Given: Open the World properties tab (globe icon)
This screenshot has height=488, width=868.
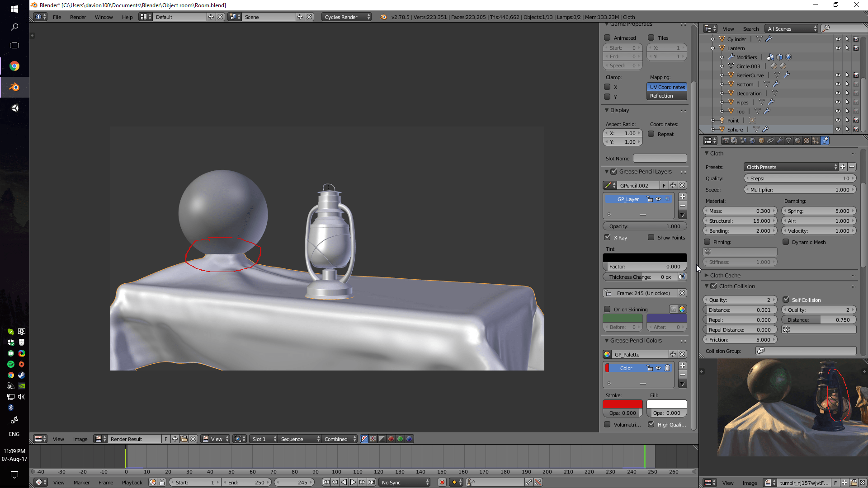Looking at the screenshot, I should [752, 141].
